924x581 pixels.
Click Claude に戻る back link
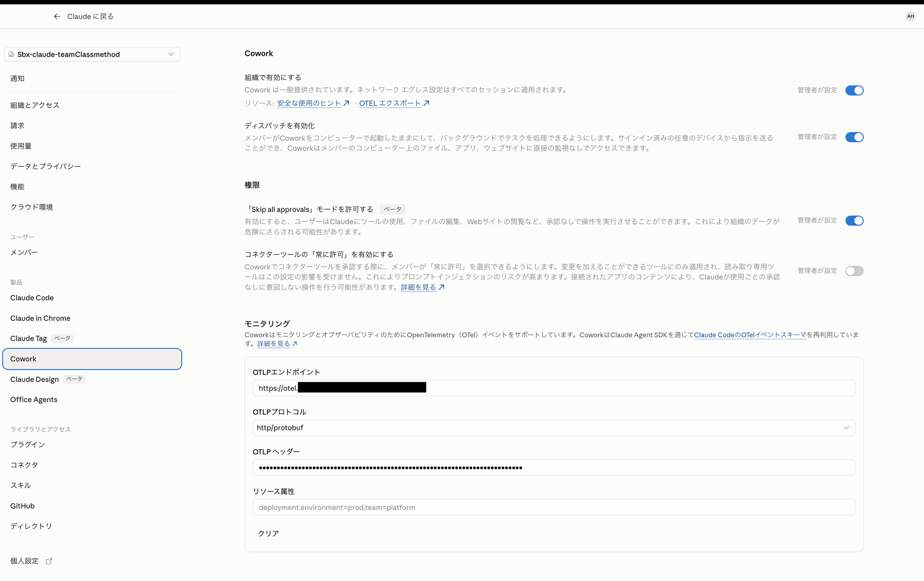(x=91, y=17)
